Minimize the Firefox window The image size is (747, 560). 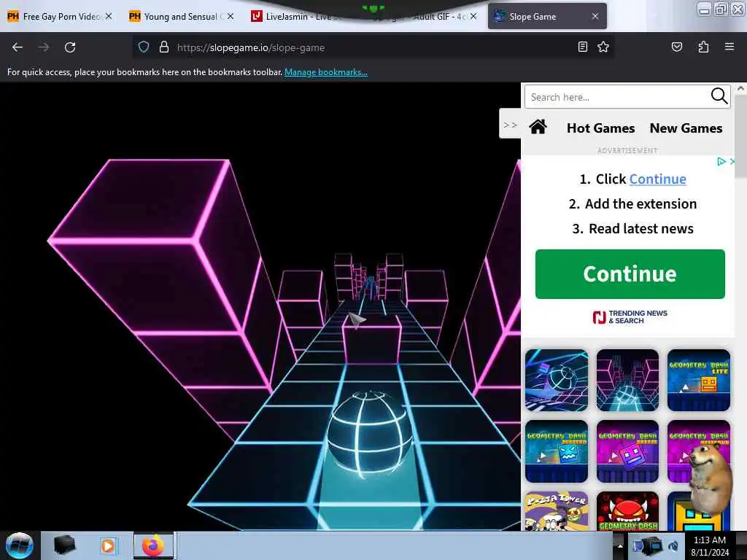pyautogui.click(x=704, y=9)
